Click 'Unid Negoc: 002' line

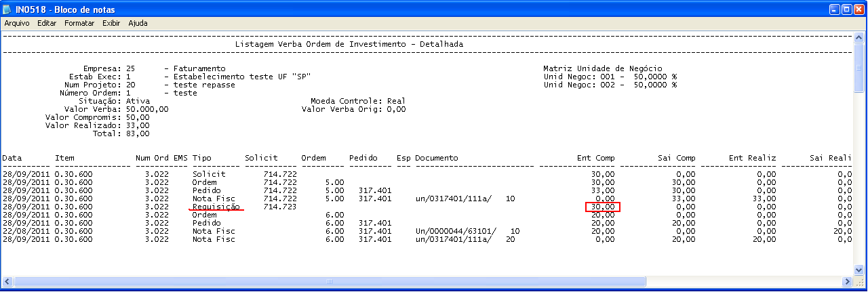[610, 85]
